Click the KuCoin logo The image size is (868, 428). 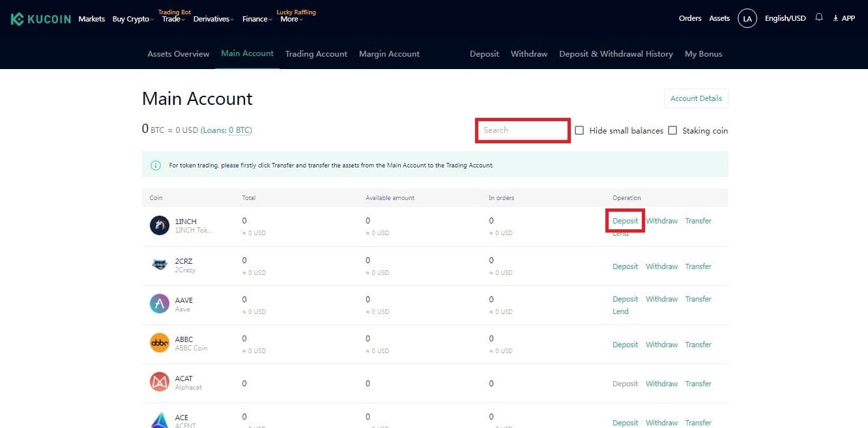pyautogui.click(x=41, y=19)
